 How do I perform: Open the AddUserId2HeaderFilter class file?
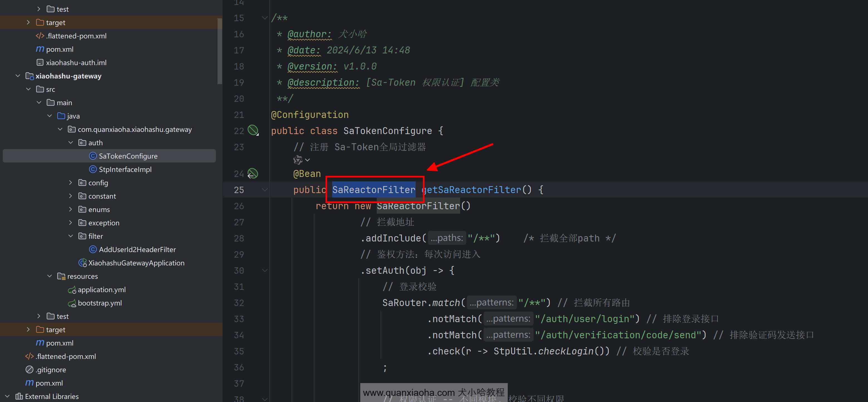pyautogui.click(x=137, y=250)
